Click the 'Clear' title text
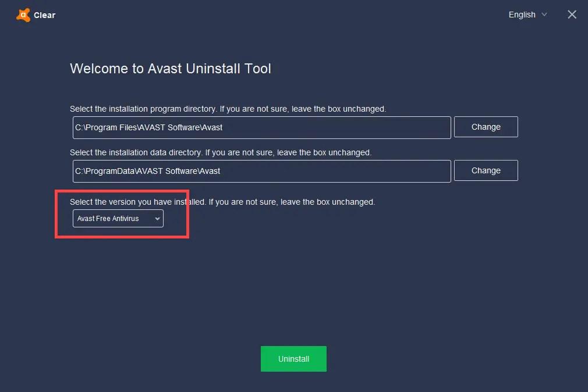This screenshot has height=392, width=588. [x=45, y=15]
